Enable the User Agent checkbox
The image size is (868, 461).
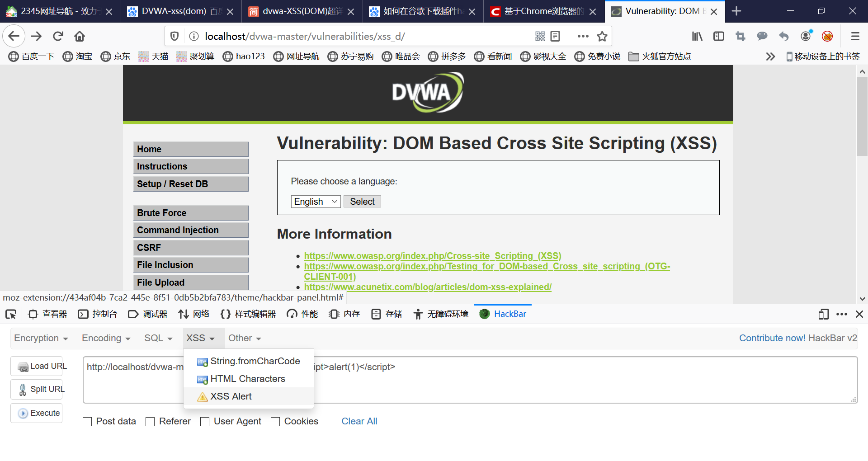click(205, 422)
